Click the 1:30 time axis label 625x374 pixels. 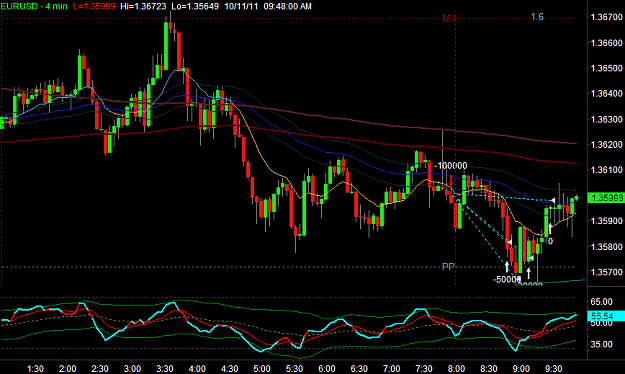35,368
